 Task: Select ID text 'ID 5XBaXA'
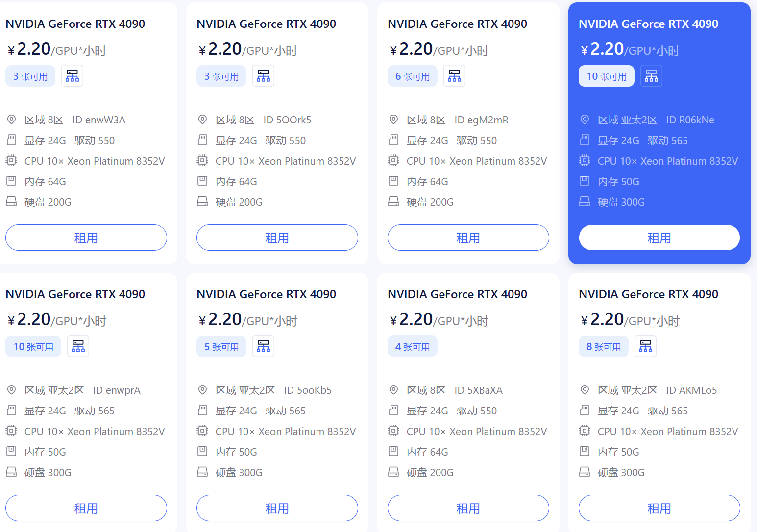[479, 390]
